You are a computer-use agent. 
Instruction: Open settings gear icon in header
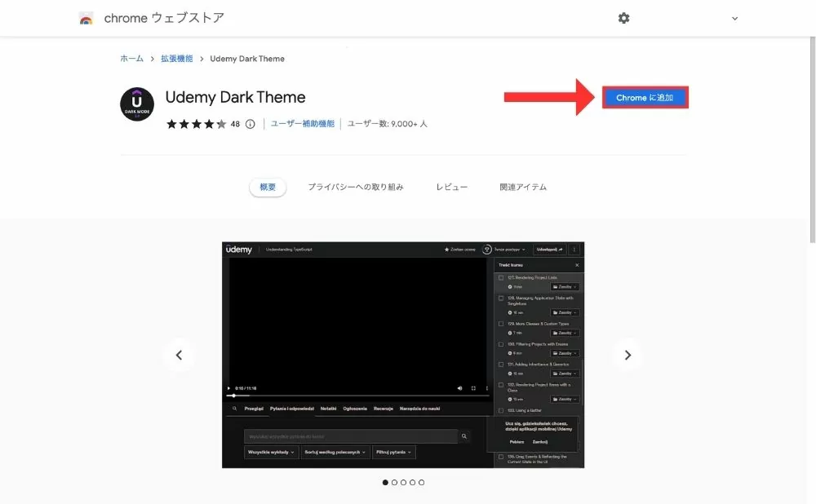[x=624, y=18]
